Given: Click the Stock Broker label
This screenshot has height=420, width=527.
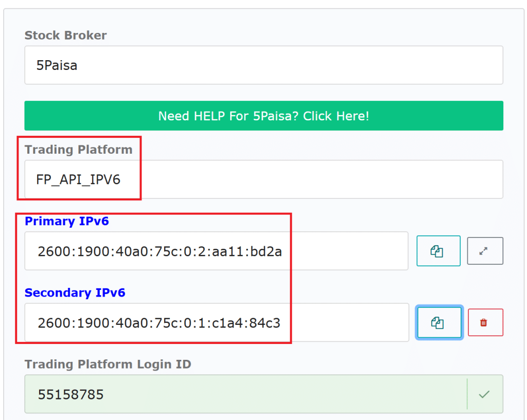Looking at the screenshot, I should (65, 35).
